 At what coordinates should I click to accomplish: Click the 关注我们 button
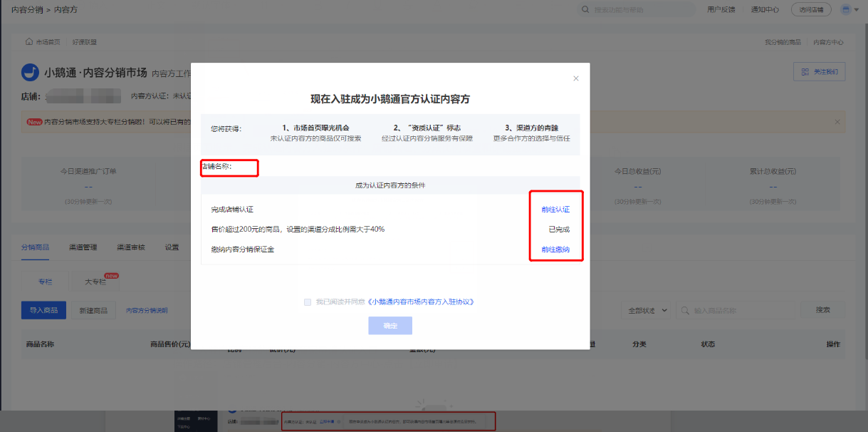click(x=819, y=71)
